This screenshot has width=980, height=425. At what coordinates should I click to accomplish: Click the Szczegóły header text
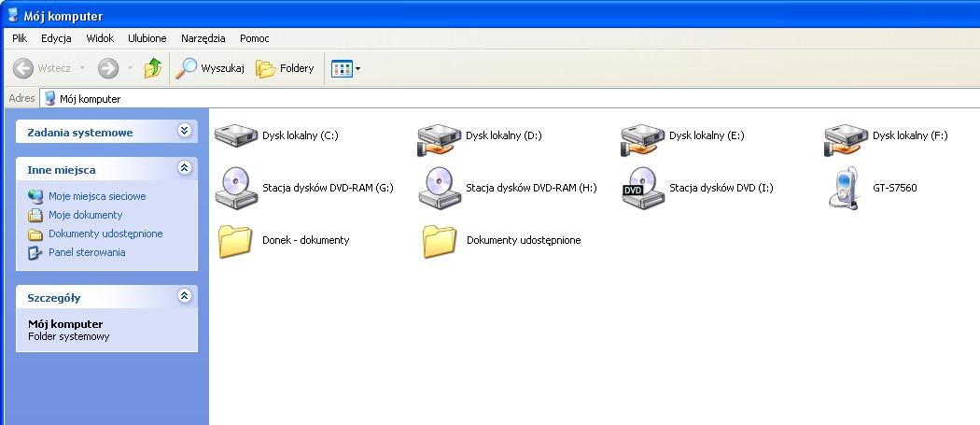pos(54,298)
